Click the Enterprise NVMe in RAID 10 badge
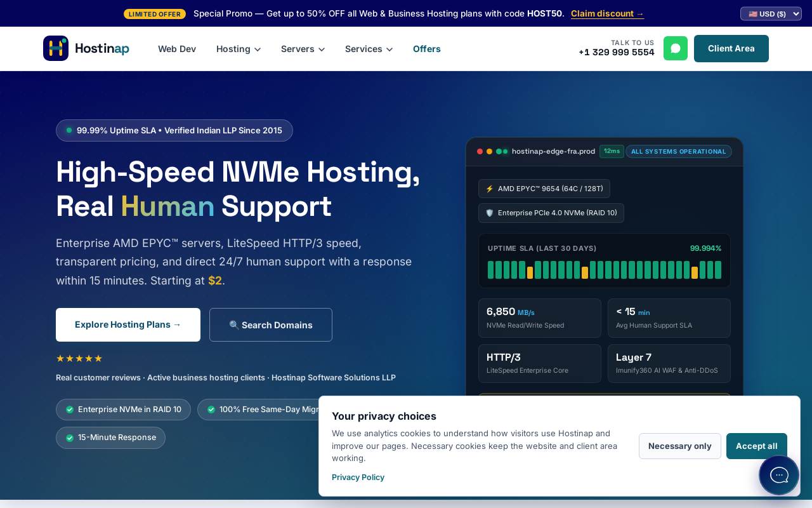 point(123,410)
